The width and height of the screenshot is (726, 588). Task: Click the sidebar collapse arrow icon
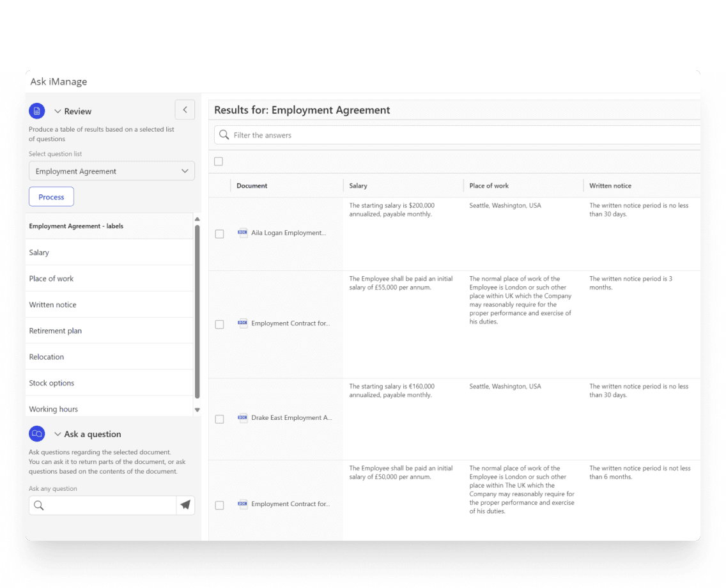[185, 109]
